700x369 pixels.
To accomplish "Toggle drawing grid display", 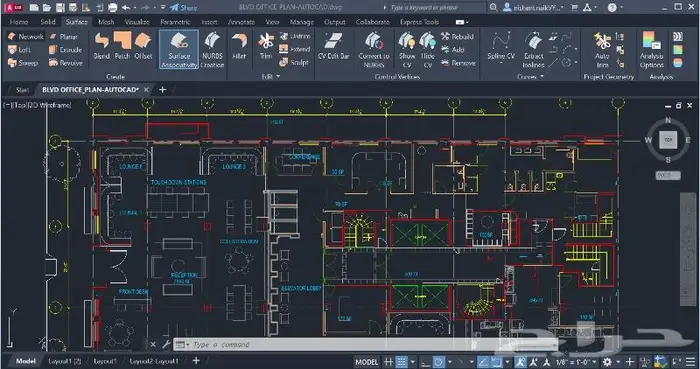I will pos(388,362).
